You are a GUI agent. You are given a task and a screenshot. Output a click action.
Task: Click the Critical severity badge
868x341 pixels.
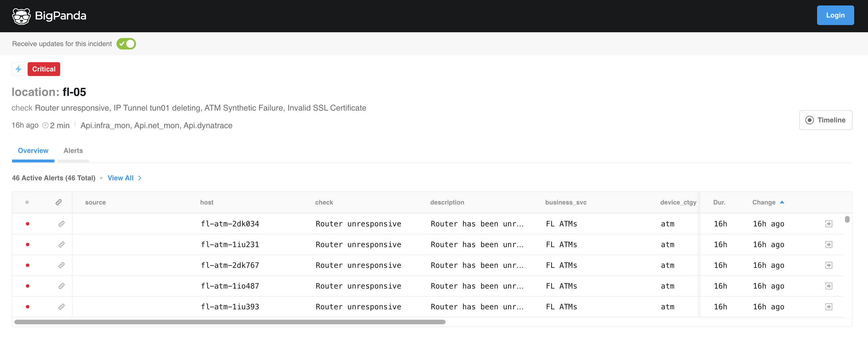tap(43, 69)
